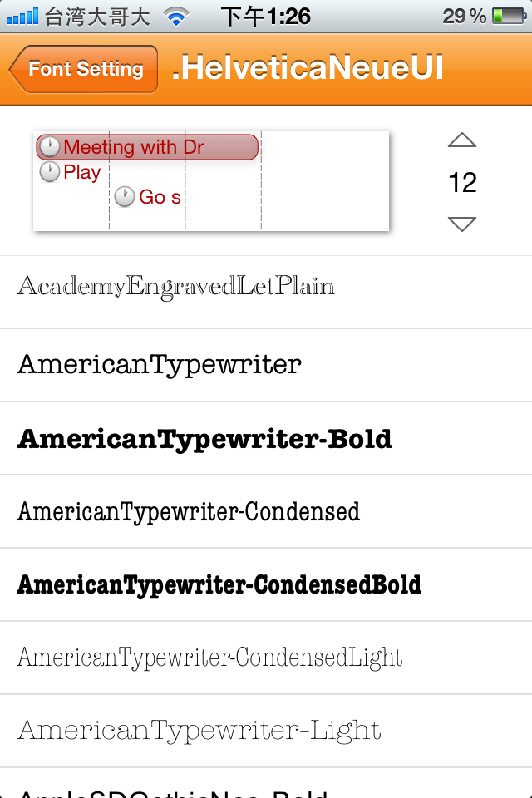This screenshot has width=532, height=798.
Task: Tap the Wi-Fi icon in status bar
Action: click(x=175, y=16)
